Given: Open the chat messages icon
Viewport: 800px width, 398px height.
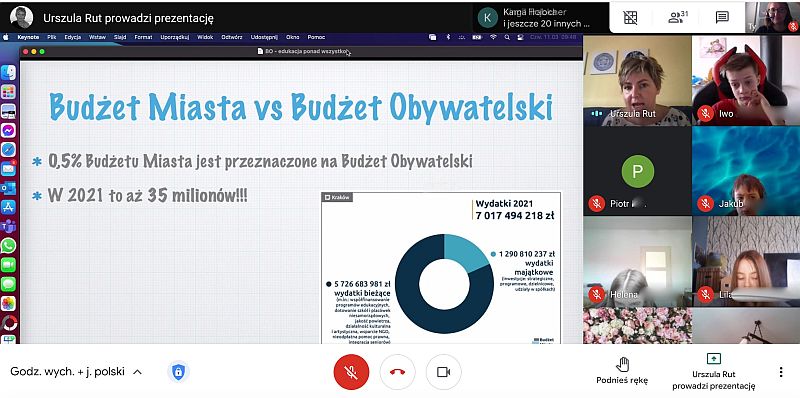Looking at the screenshot, I should coord(722,17).
